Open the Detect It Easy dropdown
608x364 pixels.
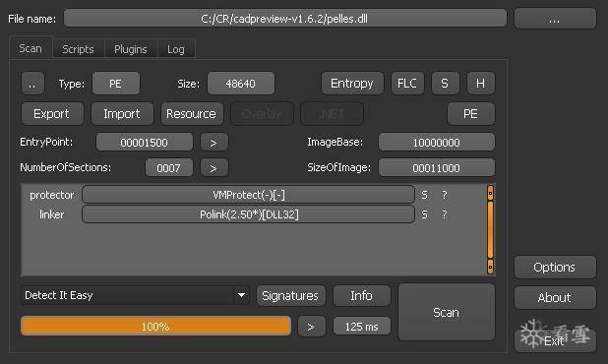tap(136, 295)
